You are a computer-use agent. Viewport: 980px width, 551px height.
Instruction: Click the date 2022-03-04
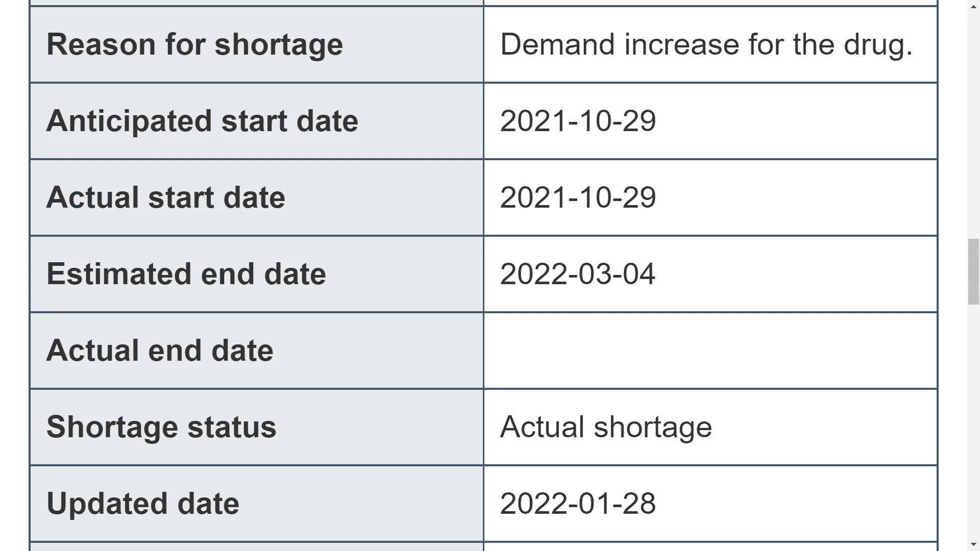click(x=577, y=274)
